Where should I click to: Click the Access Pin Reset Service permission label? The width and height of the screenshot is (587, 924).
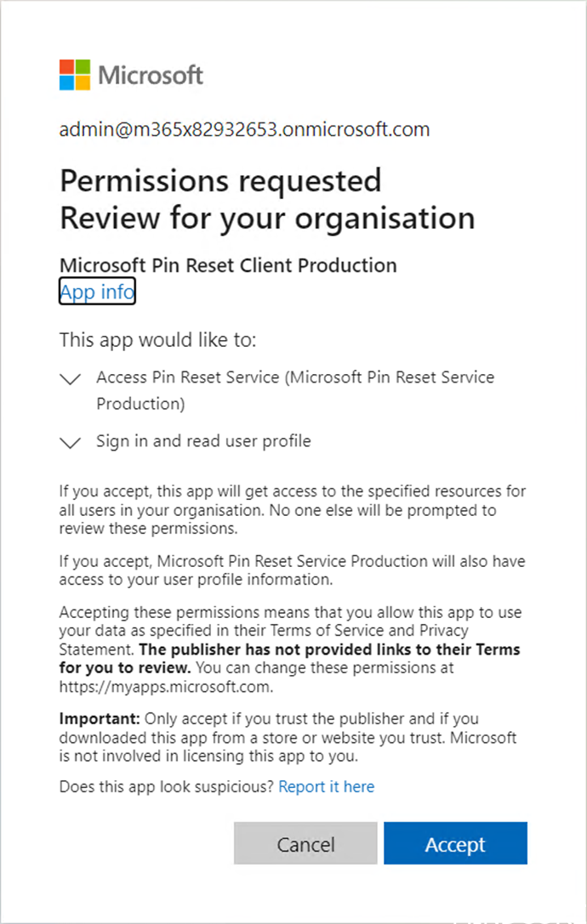[295, 389]
